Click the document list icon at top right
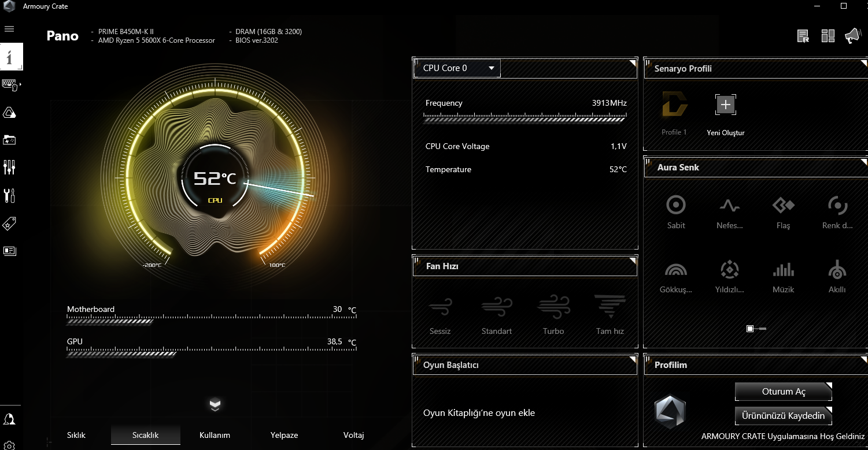Viewport: 868px width, 450px height. pos(803,36)
